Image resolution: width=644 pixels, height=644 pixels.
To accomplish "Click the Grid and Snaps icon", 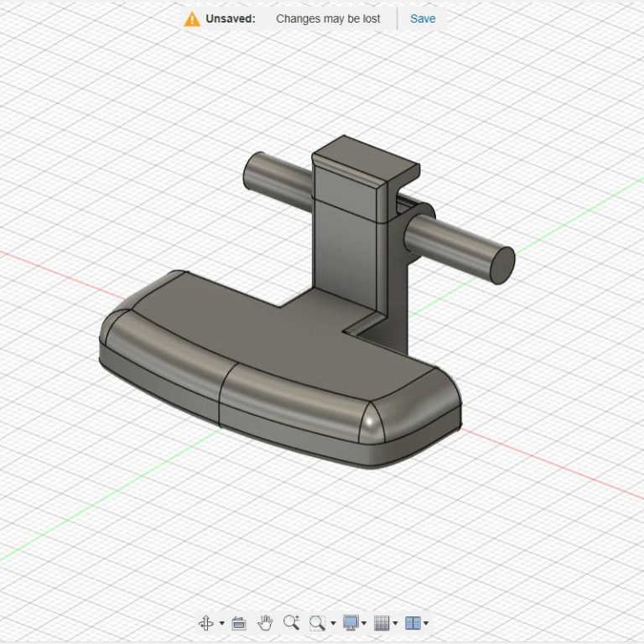I will click(382, 622).
